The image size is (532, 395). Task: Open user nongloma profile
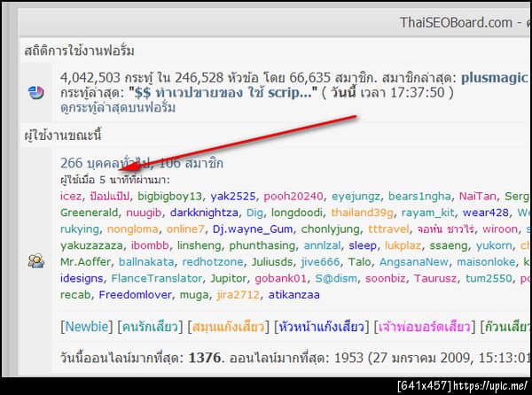pyautogui.click(x=133, y=229)
